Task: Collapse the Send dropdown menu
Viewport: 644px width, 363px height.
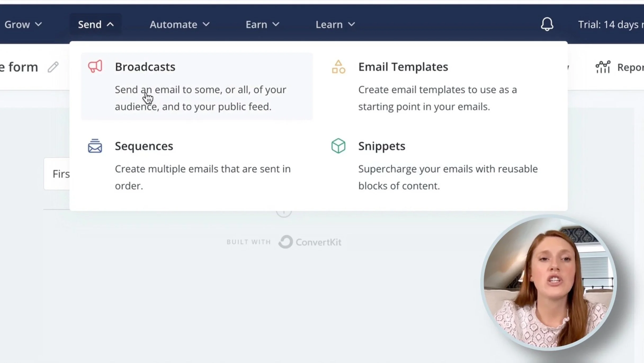Action: point(96,24)
